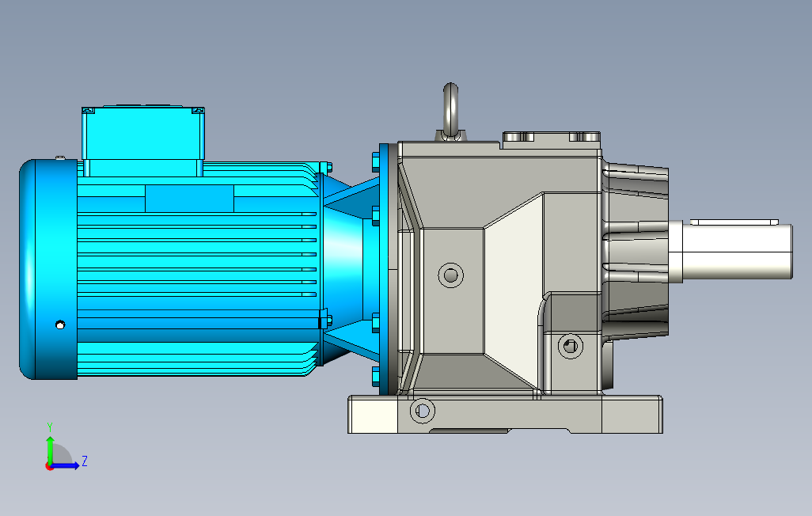The width and height of the screenshot is (812, 516).
Task: Select the drain plug near output housing
Action: click(570, 346)
